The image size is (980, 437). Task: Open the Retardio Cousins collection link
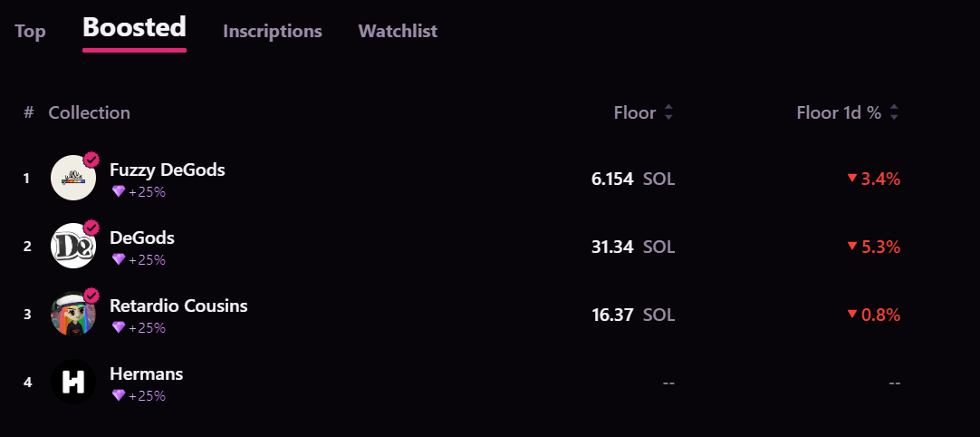(x=178, y=306)
